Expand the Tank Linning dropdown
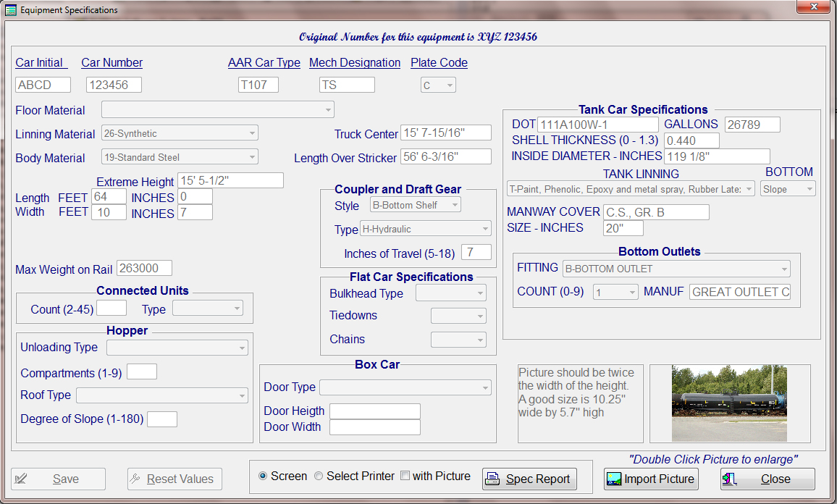The height and width of the screenshot is (504, 837). click(631, 189)
